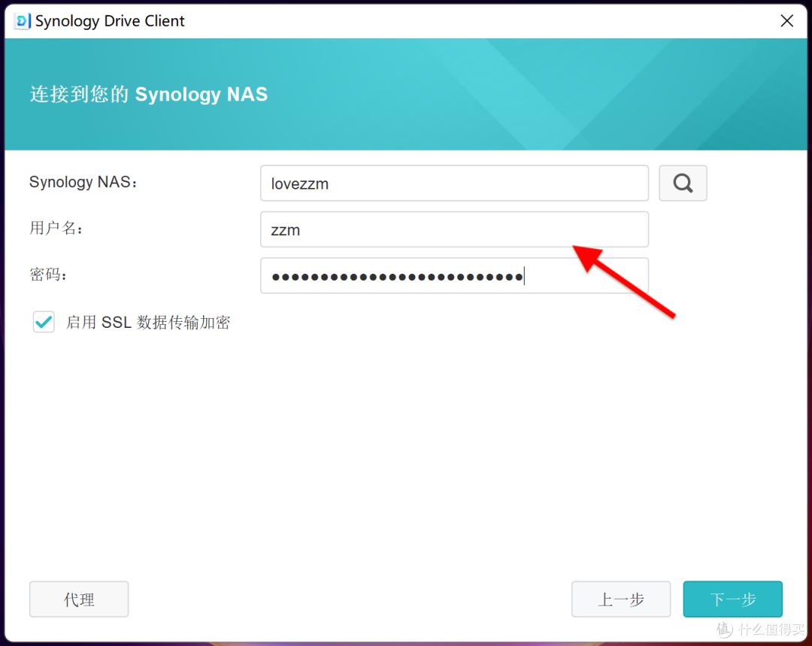Viewport: 812px width, 646px height.
Task: Toggle the SSL data transfer encryption checkbox
Action: pos(44,323)
